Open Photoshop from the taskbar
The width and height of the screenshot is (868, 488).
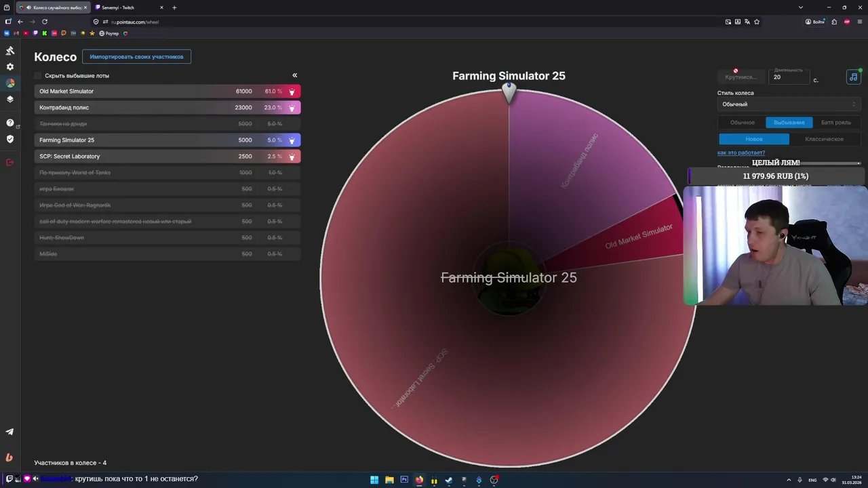click(404, 480)
